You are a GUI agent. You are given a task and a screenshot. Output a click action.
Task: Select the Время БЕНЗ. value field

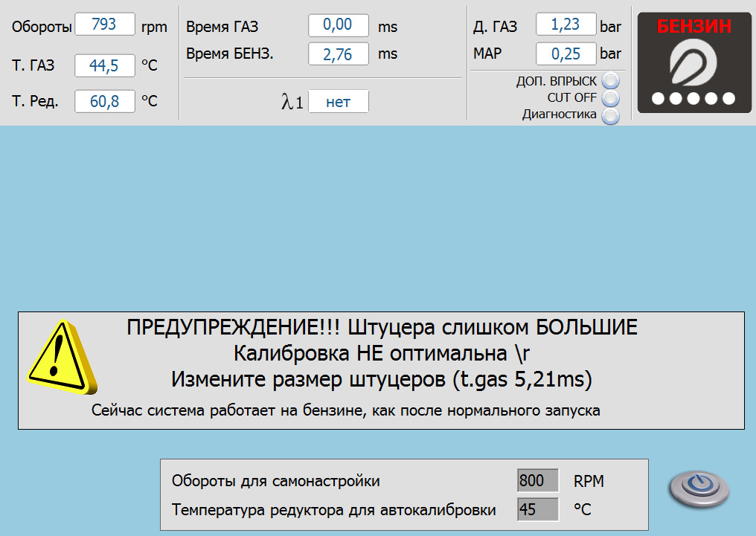pyautogui.click(x=339, y=54)
